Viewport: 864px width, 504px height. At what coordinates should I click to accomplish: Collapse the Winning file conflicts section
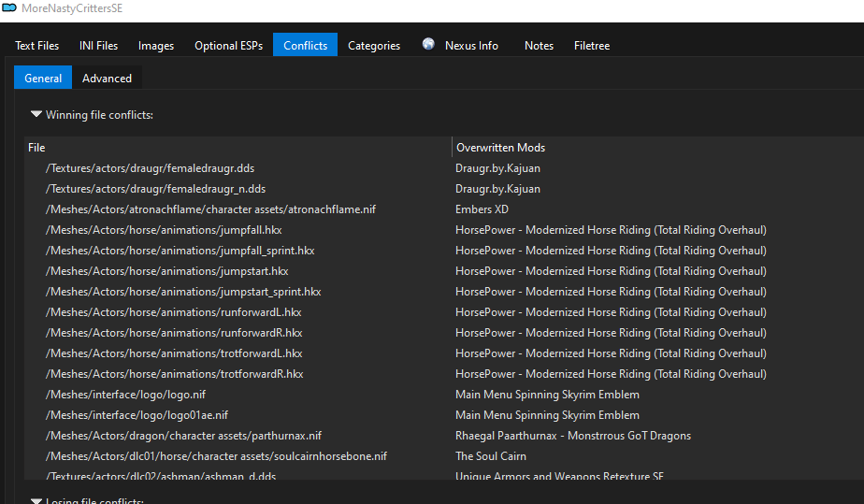pos(36,115)
